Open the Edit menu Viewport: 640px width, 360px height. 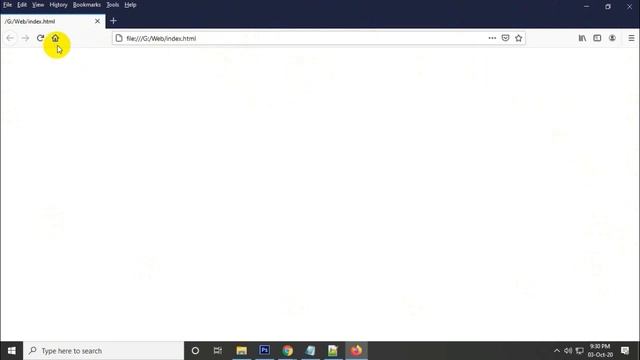pyautogui.click(x=22, y=5)
